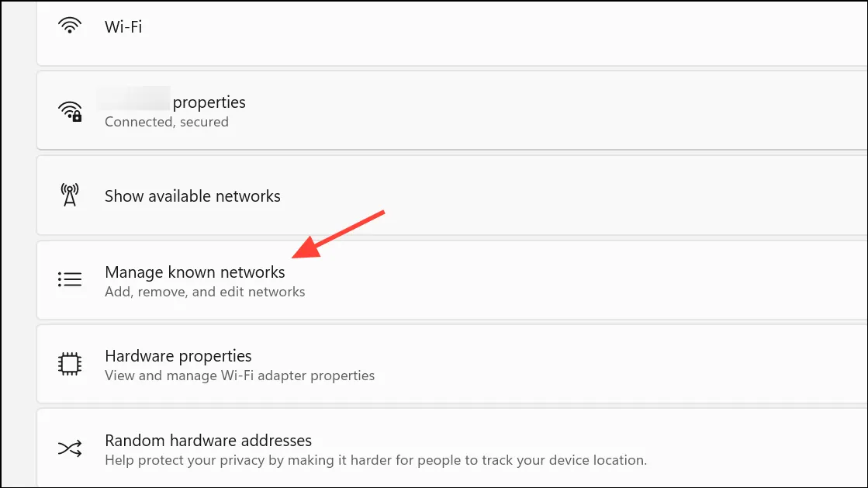
Task: Click 'View and manage Wi-Fi adapter properties' text
Action: (240, 376)
